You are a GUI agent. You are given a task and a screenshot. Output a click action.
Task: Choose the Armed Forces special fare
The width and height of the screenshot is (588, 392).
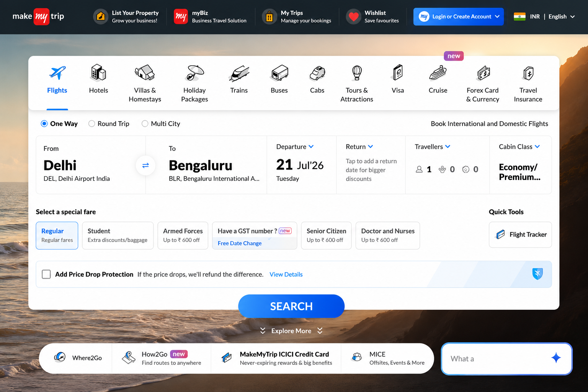(x=183, y=235)
